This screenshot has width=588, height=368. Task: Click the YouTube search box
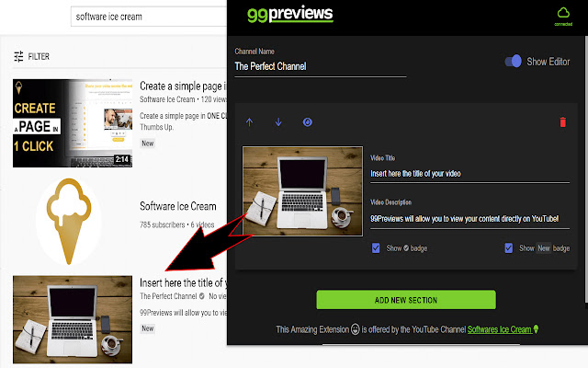(x=149, y=17)
